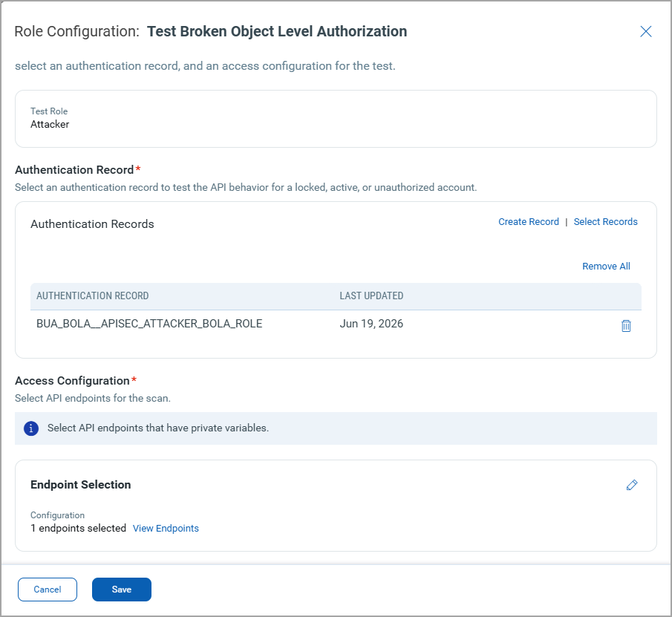
Task: Click the private variables info message
Action: [x=158, y=428]
